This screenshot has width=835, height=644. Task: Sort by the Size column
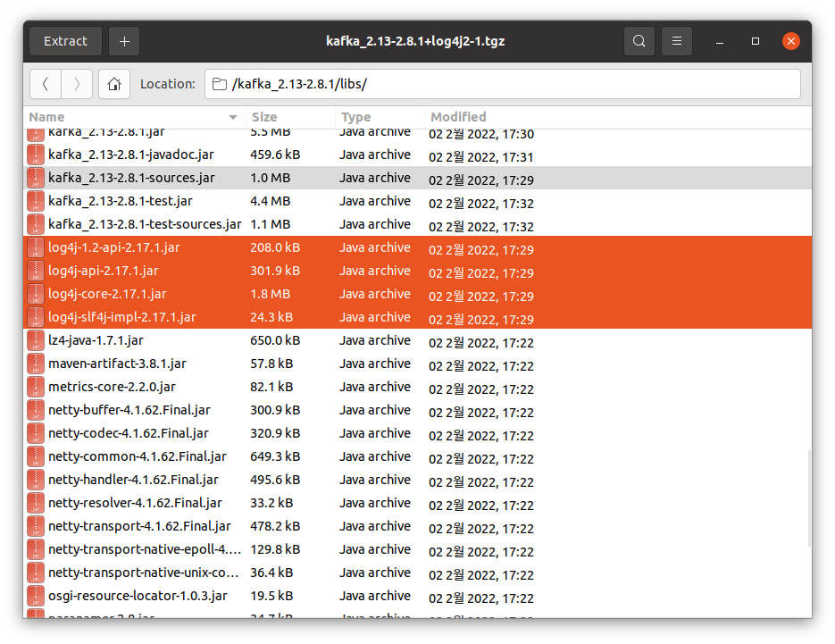(x=290, y=117)
